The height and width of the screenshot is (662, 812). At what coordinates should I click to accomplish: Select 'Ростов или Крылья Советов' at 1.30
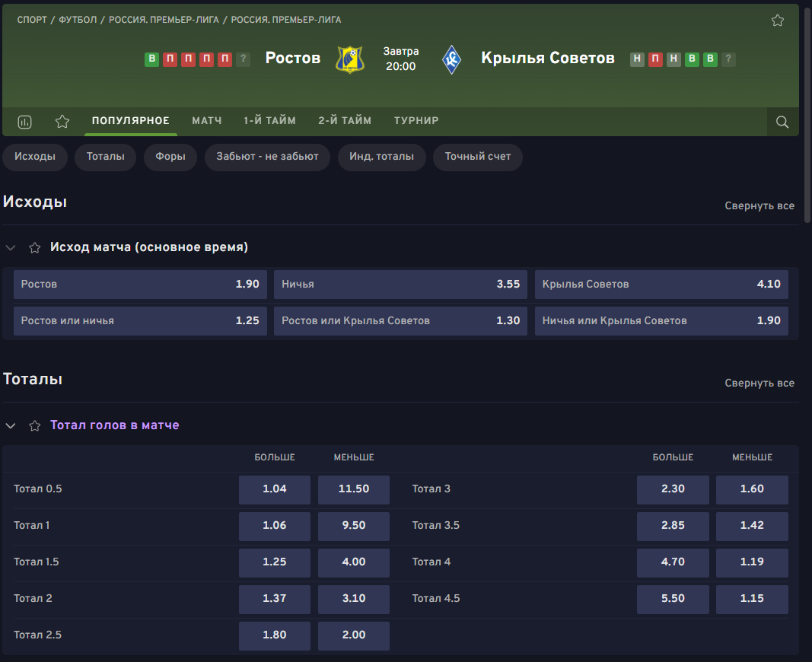point(401,321)
